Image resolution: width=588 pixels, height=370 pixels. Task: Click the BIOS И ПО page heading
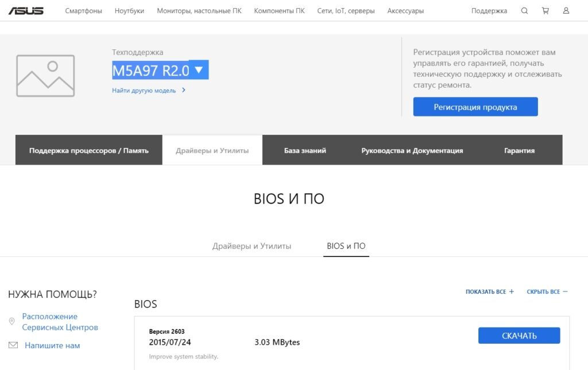tap(289, 198)
